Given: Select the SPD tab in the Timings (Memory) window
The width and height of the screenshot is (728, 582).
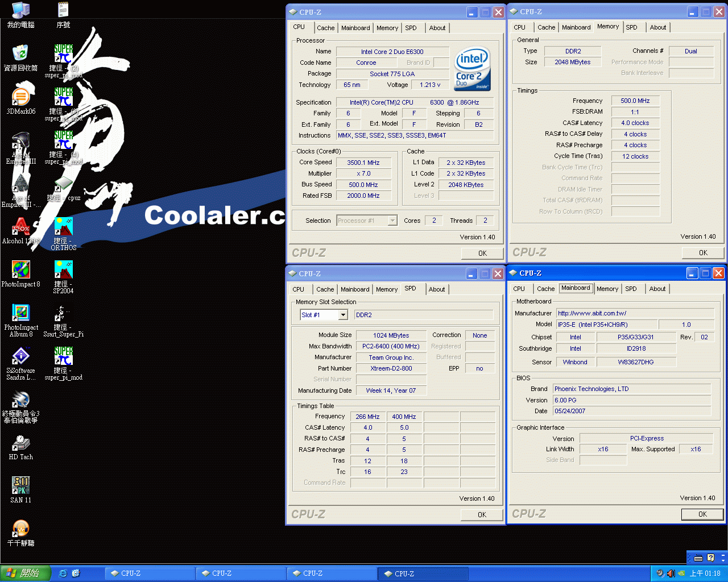Looking at the screenshot, I should tap(631, 27).
